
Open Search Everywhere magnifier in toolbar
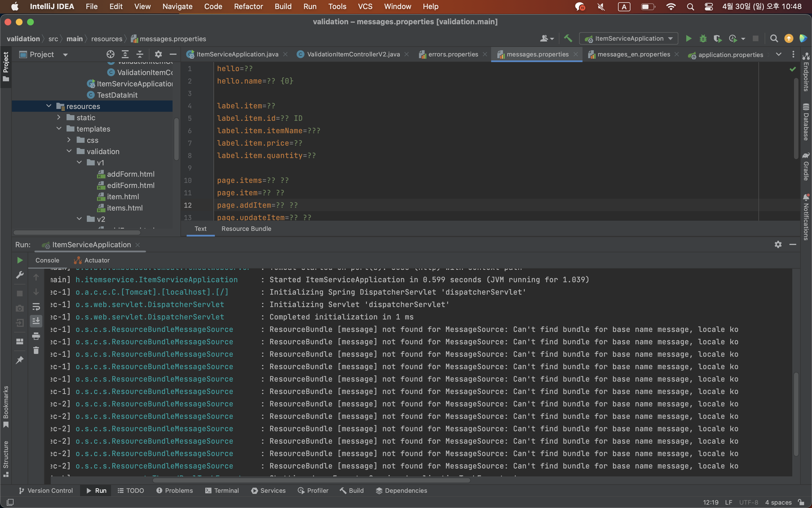pos(774,39)
